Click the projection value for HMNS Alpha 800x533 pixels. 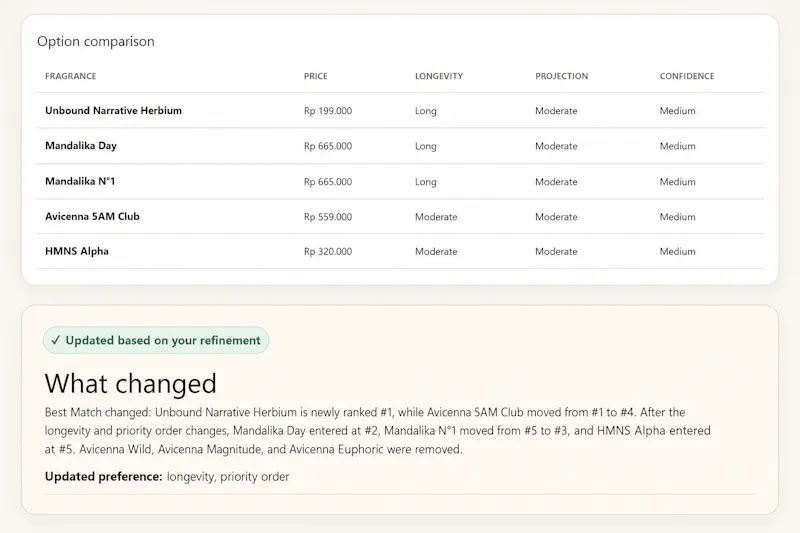556,251
